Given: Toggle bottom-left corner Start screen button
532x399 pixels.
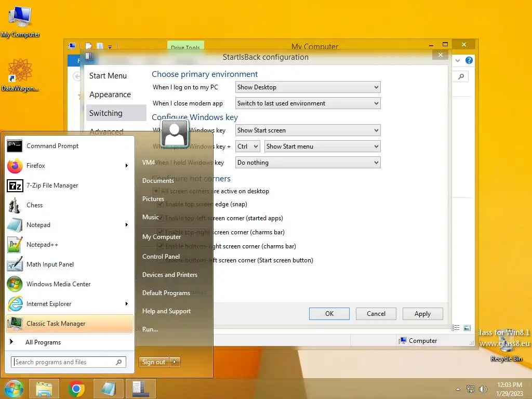Looking at the screenshot, I should point(161,260).
